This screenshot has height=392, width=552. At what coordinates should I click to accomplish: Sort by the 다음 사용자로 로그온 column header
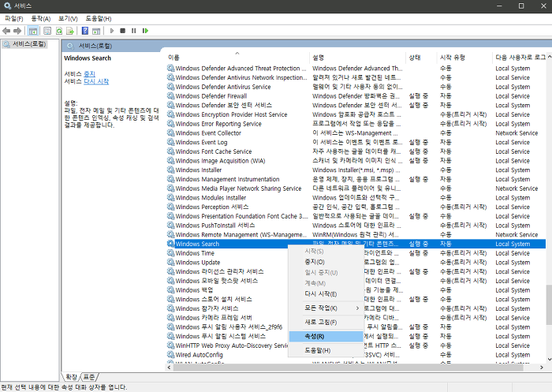pos(519,58)
